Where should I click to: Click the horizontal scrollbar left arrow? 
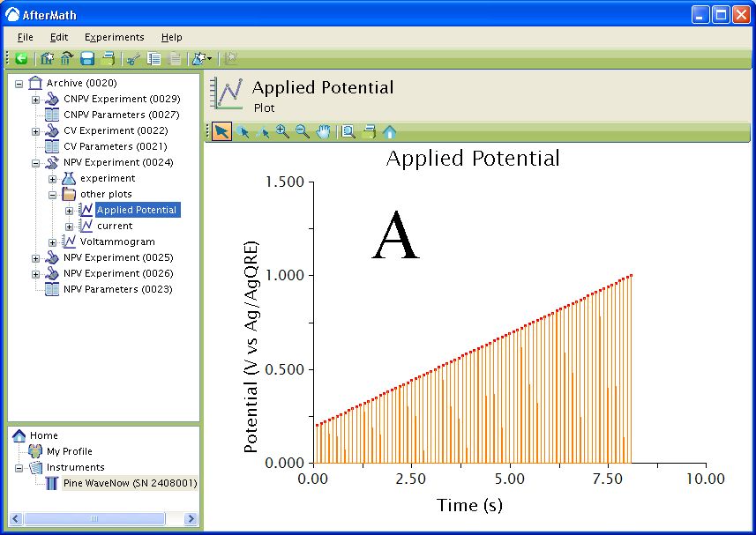coord(16,518)
